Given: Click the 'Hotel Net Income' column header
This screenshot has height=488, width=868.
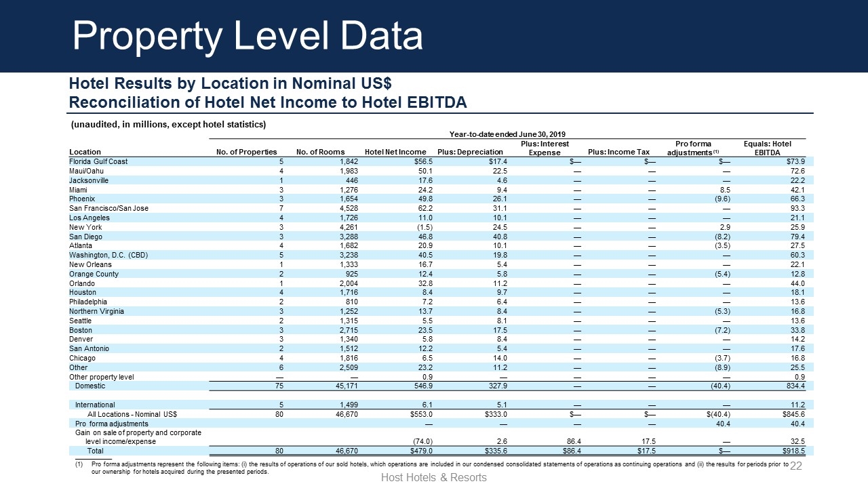Looking at the screenshot, I should click(x=395, y=152).
